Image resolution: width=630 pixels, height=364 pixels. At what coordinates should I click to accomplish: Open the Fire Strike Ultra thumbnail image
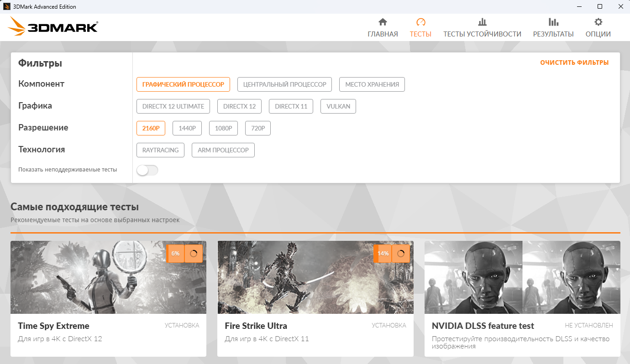coord(315,277)
